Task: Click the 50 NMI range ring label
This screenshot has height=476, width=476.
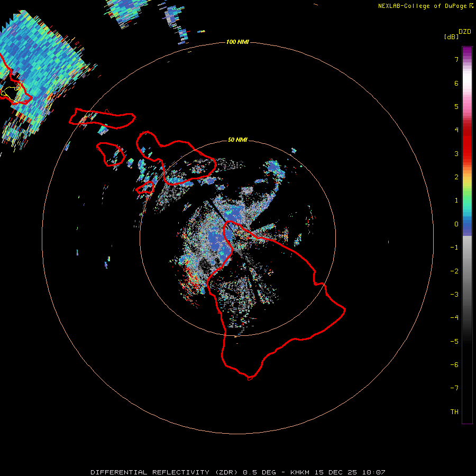Action: tap(237, 140)
